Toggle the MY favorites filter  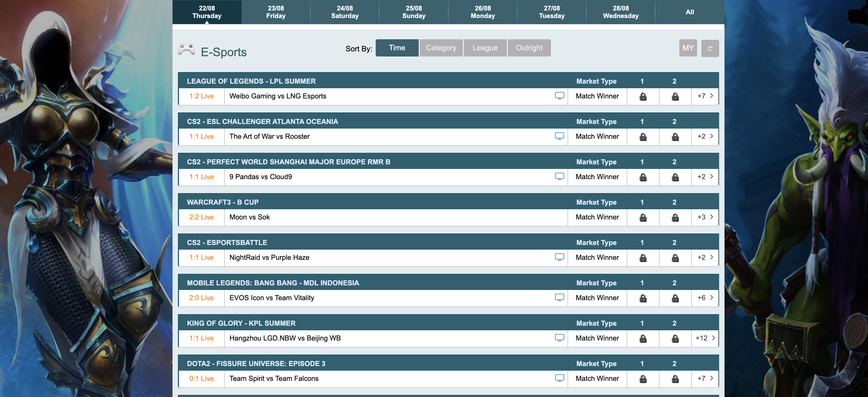[x=688, y=48]
